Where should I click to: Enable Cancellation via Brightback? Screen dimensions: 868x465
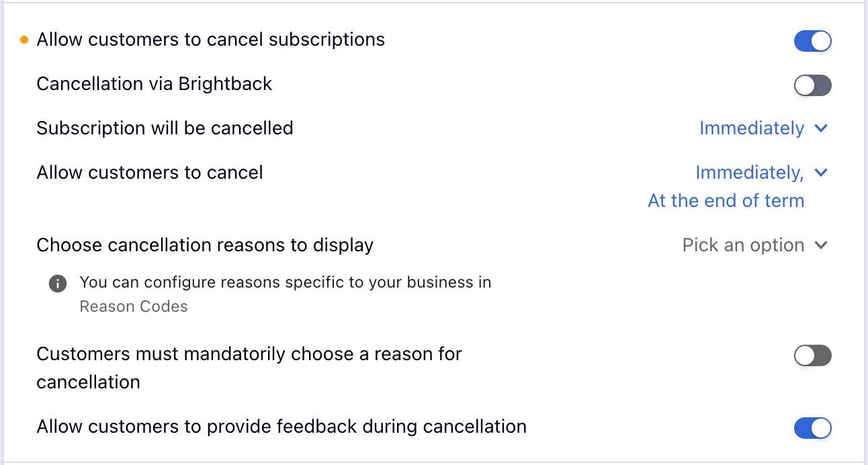pos(812,85)
